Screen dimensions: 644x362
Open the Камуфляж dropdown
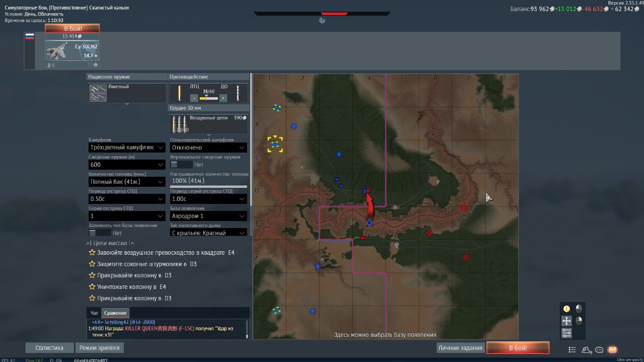tap(127, 148)
